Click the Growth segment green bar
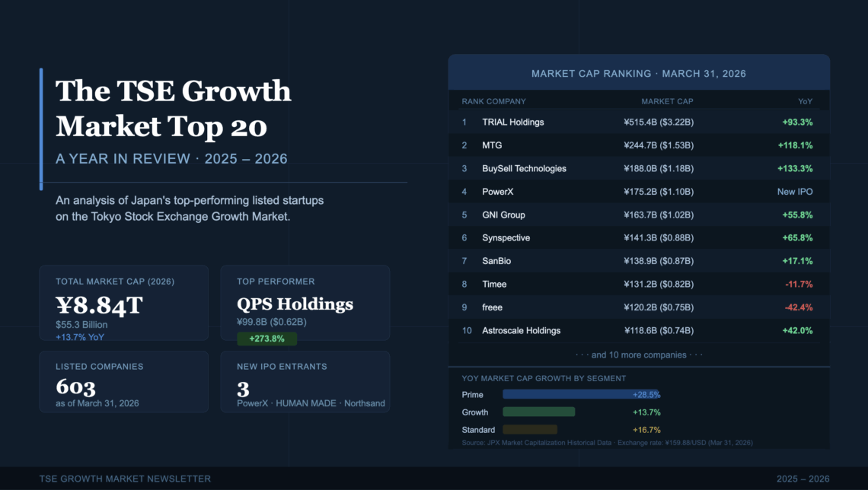Image resolution: width=868 pixels, height=490 pixels. click(538, 412)
